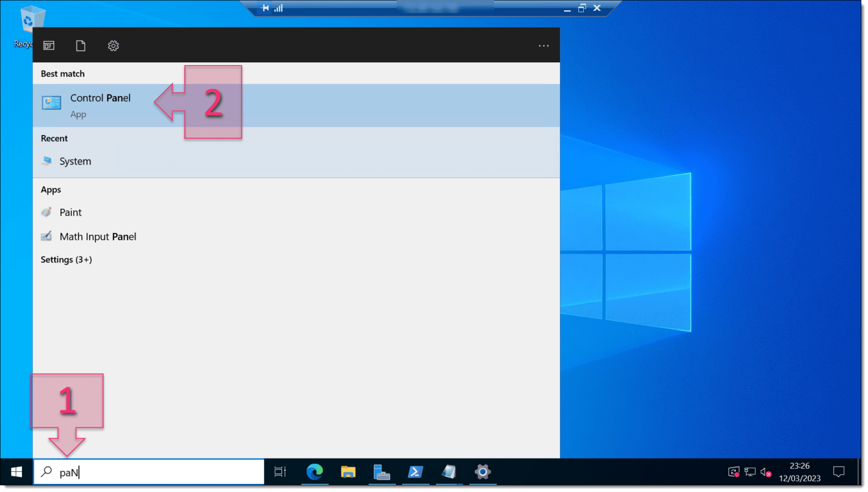Launch Microsoft Edge from the taskbar

coord(315,472)
